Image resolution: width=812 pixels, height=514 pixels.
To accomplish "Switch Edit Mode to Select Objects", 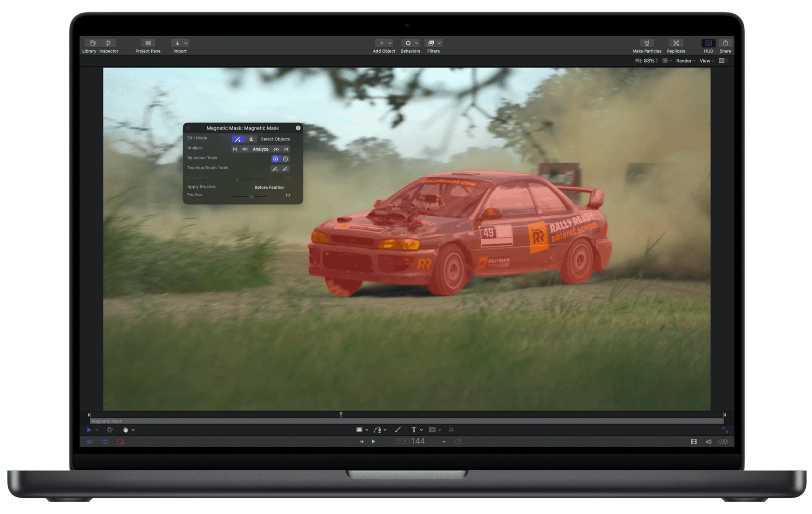I will (251, 139).
